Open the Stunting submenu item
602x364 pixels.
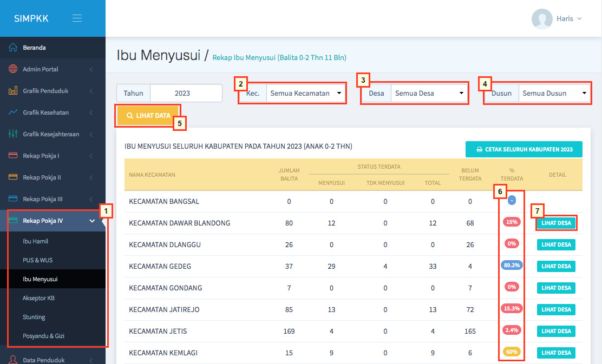[x=34, y=317]
